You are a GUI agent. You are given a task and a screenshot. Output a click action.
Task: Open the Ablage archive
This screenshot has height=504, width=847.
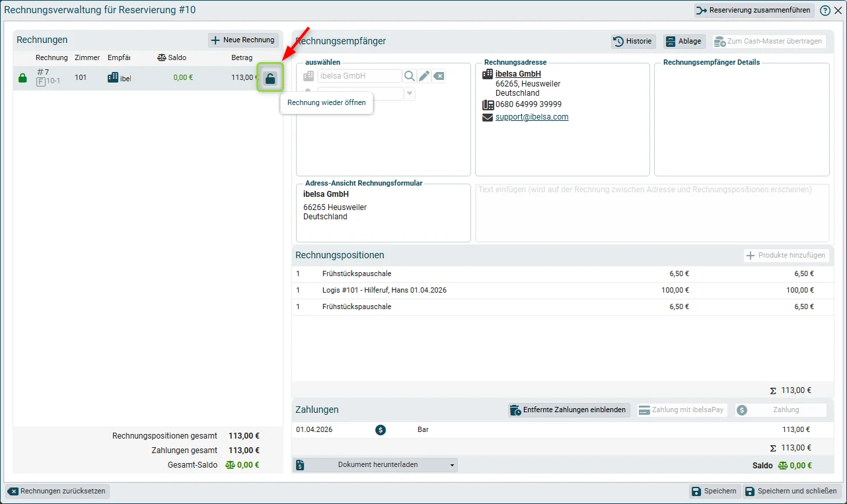[684, 42]
